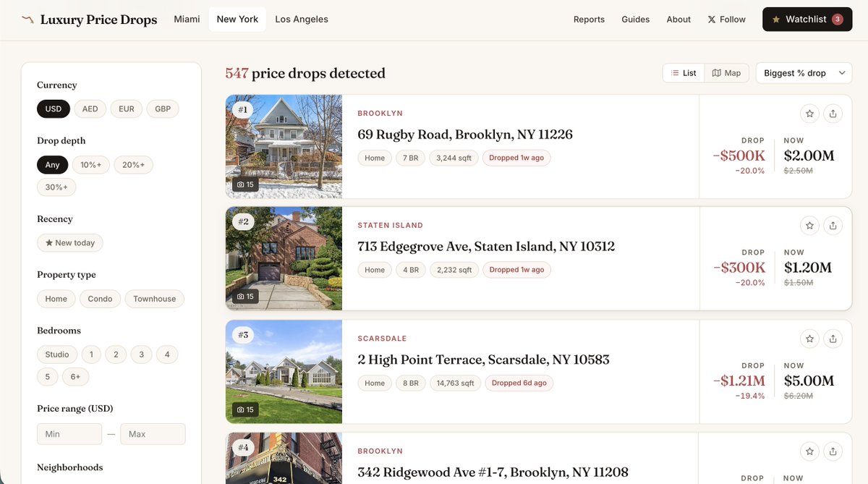Click the Luxury Price Drops logo icon

27,20
